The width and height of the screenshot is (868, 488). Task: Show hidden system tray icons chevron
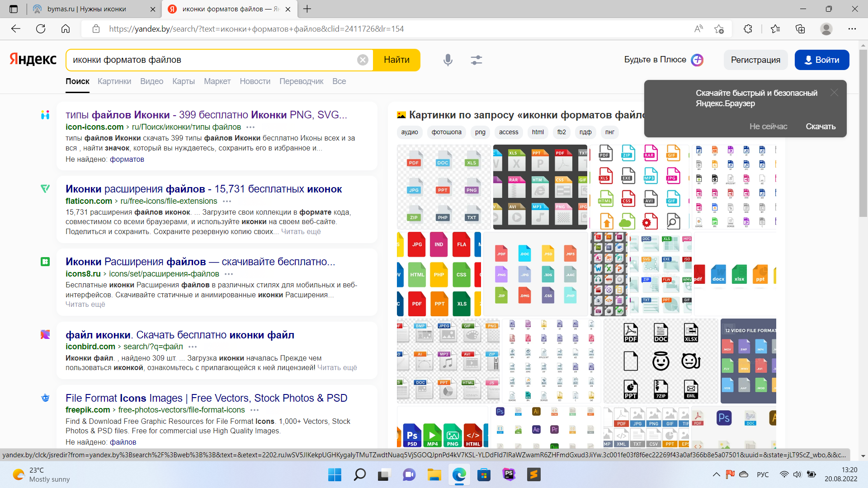tap(716, 474)
